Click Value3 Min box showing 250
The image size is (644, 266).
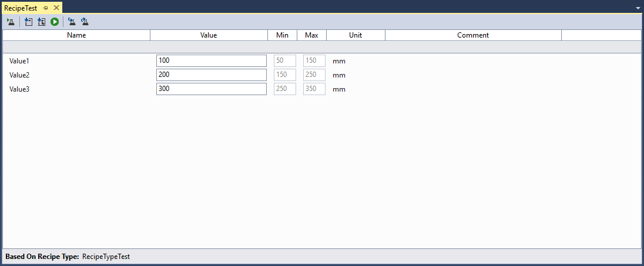(x=285, y=89)
